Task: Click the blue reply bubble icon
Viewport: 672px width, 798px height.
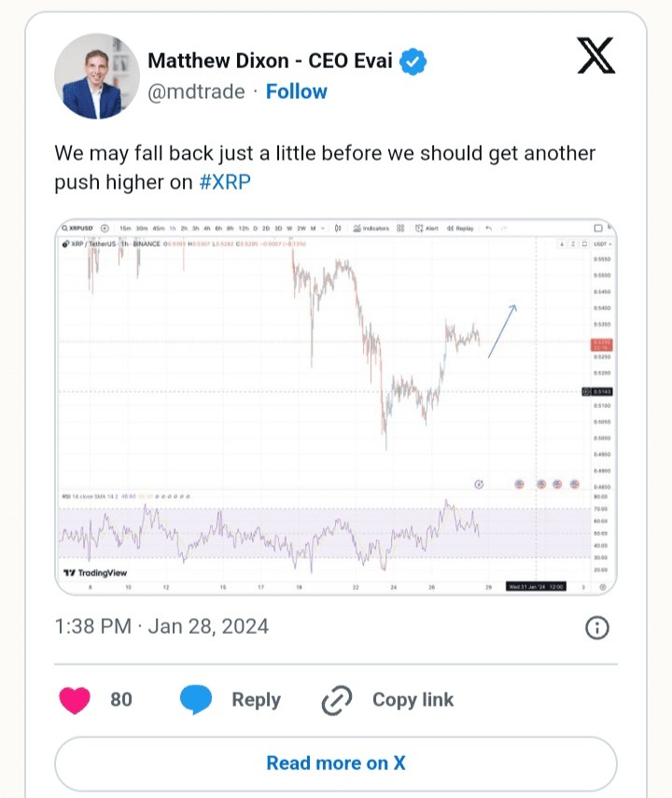Action: [x=196, y=700]
